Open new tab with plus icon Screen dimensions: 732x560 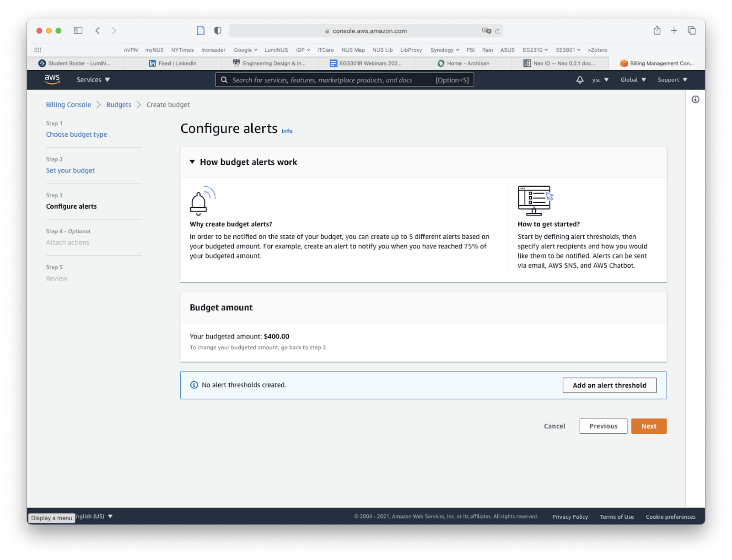674,31
